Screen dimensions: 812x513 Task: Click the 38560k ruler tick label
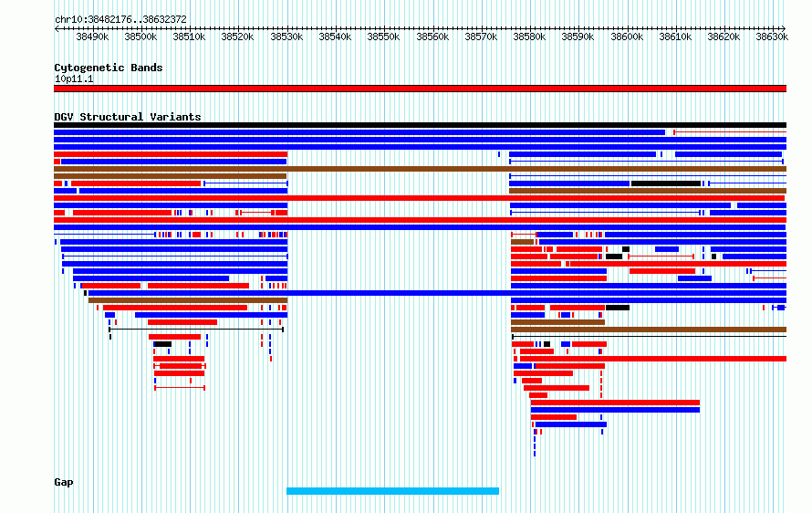click(x=432, y=37)
